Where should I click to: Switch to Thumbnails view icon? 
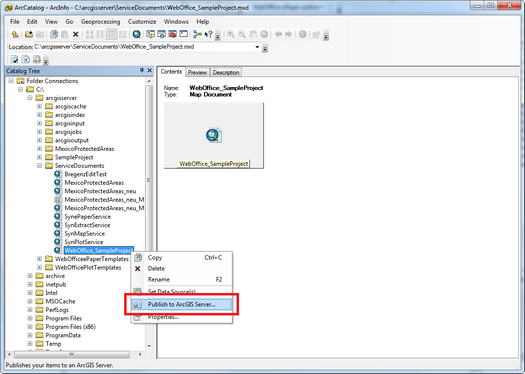click(x=123, y=34)
